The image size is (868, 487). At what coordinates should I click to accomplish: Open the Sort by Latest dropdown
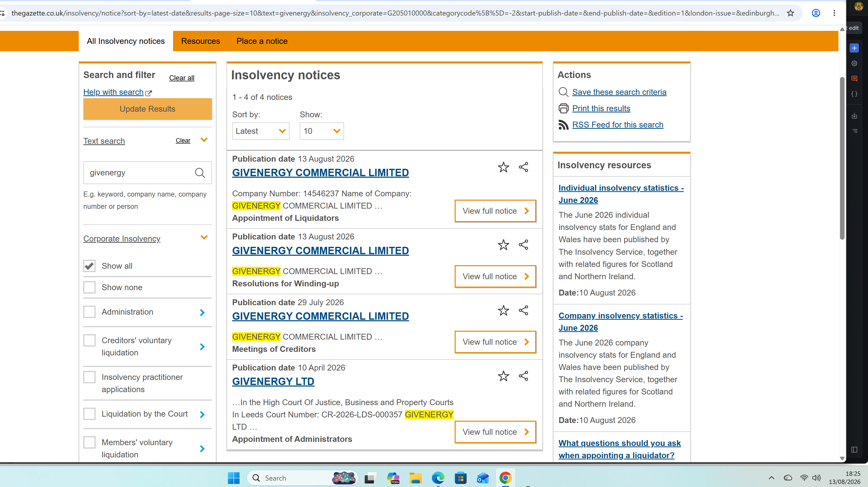coord(260,131)
